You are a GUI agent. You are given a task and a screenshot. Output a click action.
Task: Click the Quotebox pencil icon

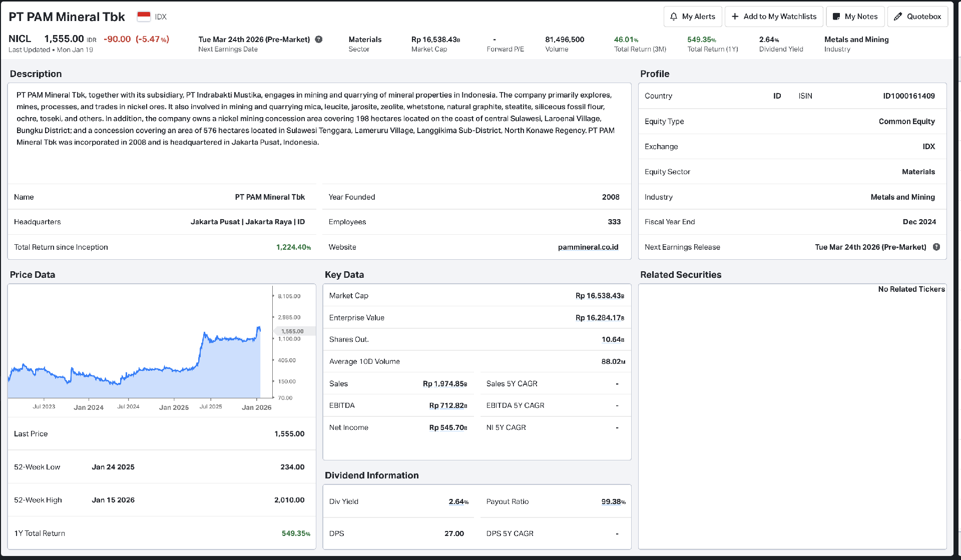(898, 17)
